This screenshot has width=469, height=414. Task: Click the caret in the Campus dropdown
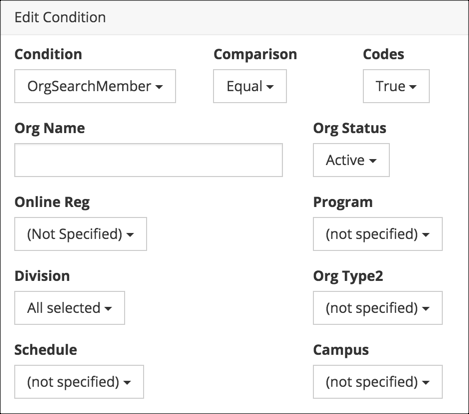pos(426,383)
